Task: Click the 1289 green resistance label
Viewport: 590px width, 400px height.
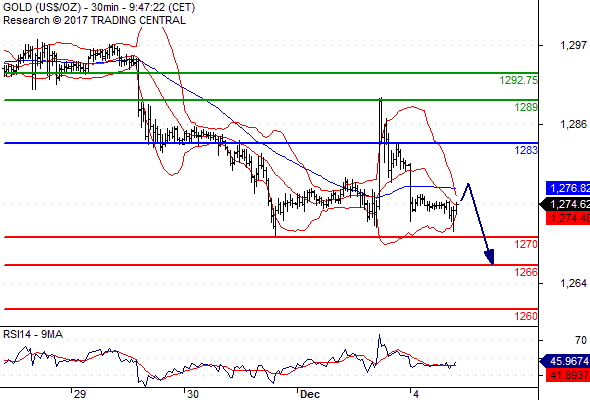Action: pos(526,107)
